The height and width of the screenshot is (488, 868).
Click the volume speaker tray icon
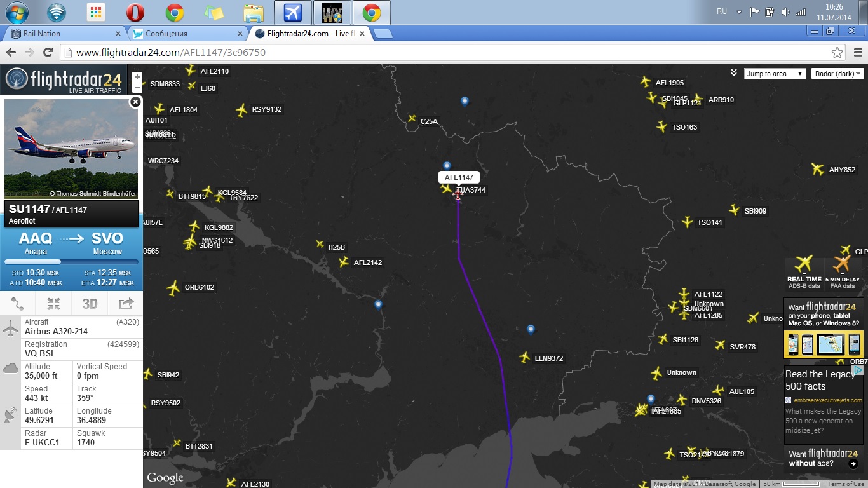coord(785,11)
